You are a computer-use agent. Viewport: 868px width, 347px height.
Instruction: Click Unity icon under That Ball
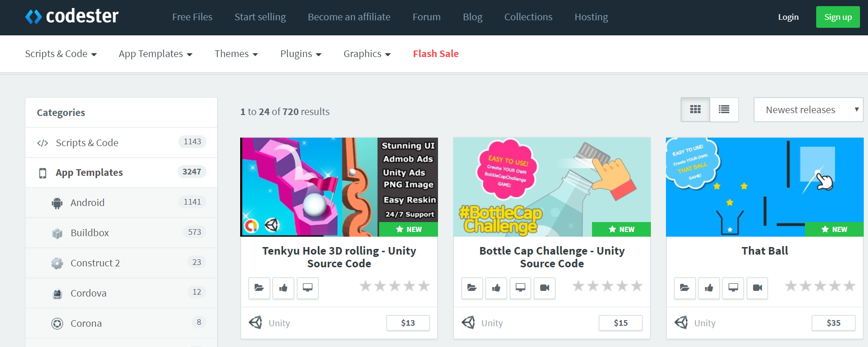tap(681, 322)
